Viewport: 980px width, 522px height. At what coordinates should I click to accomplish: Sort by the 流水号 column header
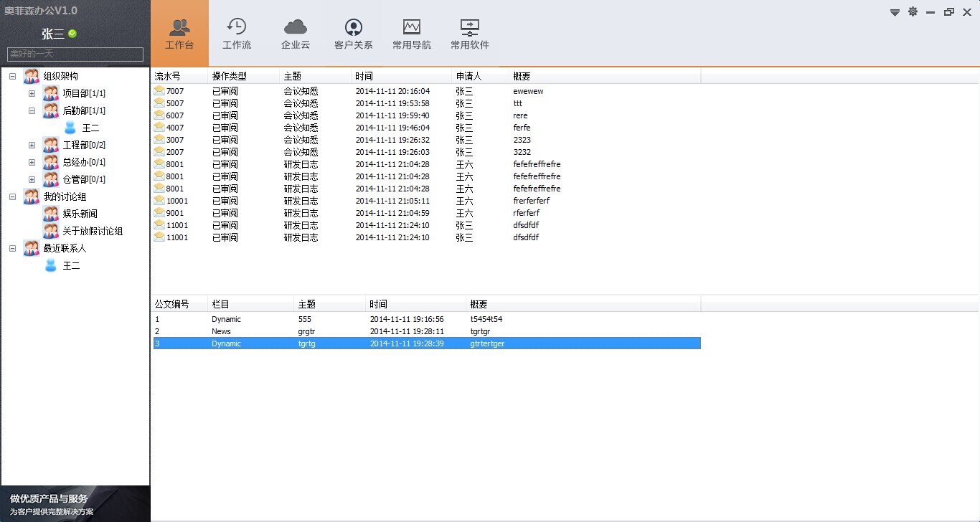click(179, 76)
